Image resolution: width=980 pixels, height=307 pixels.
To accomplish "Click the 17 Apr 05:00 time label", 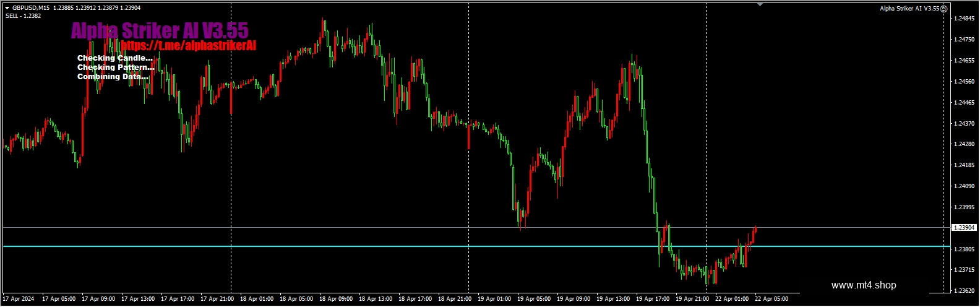I will click(x=59, y=299).
